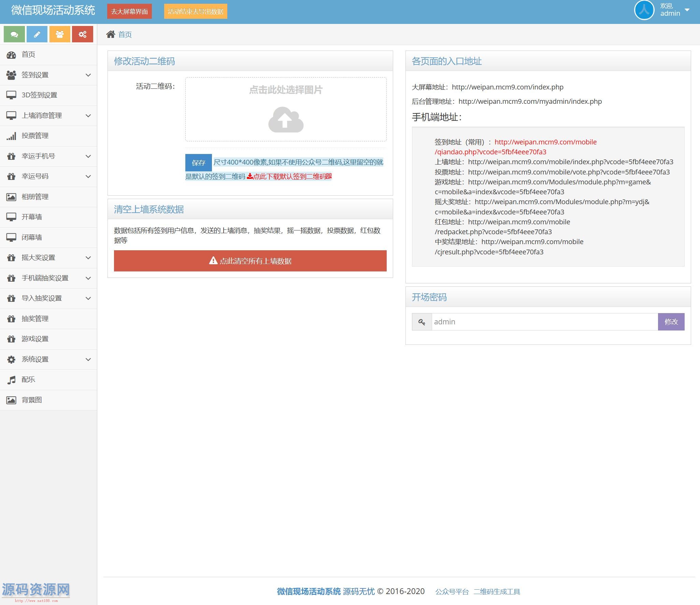The height and width of the screenshot is (605, 700).
Task: Click the red gears settings shortcut icon
Action: pos(82,34)
